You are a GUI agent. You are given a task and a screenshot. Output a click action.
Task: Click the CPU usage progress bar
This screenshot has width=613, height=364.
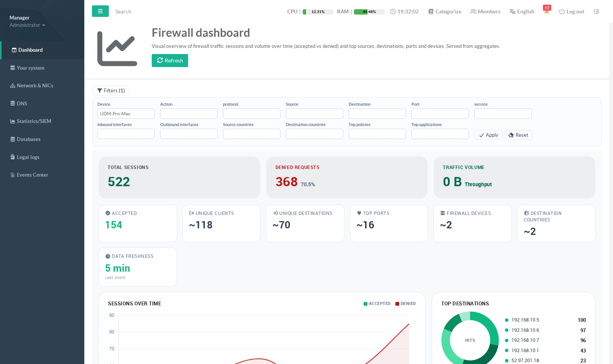click(x=318, y=12)
